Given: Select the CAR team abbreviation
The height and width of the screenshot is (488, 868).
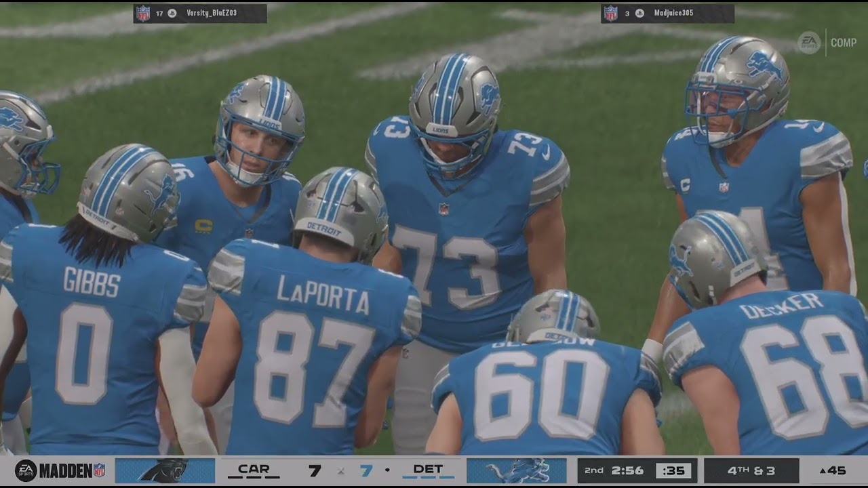Looking at the screenshot, I should point(254,469).
